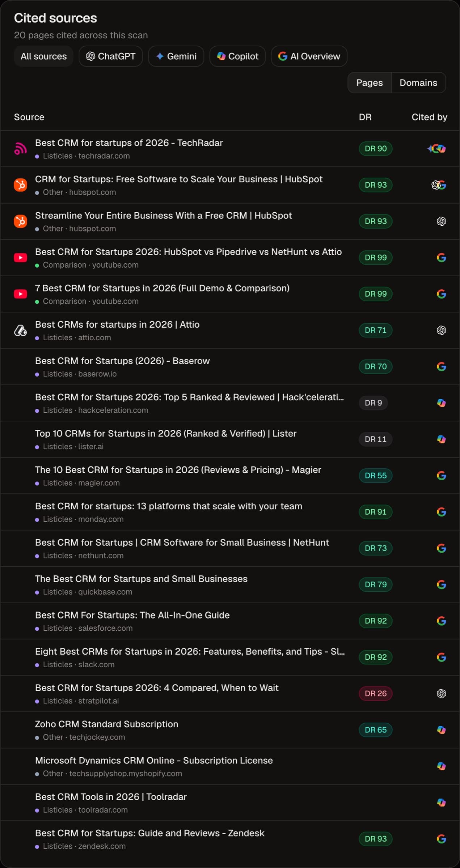
Task: Click the red DR 26 badge
Action: point(376,693)
